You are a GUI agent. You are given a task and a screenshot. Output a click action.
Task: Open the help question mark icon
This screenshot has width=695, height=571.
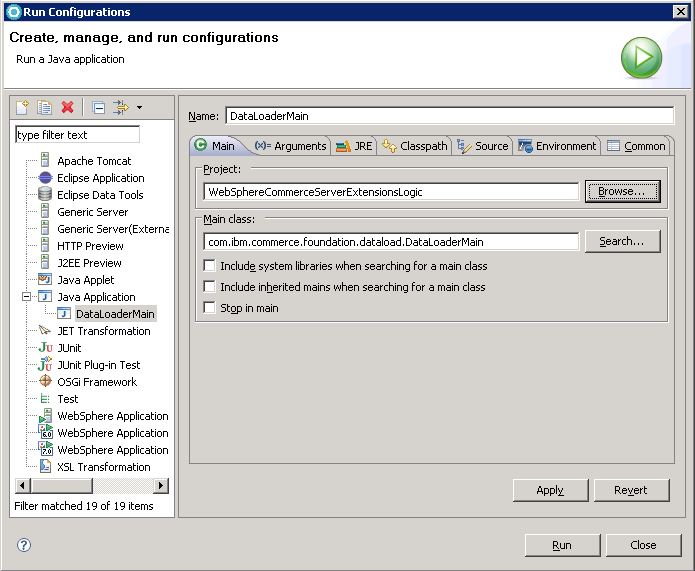[x=24, y=545]
